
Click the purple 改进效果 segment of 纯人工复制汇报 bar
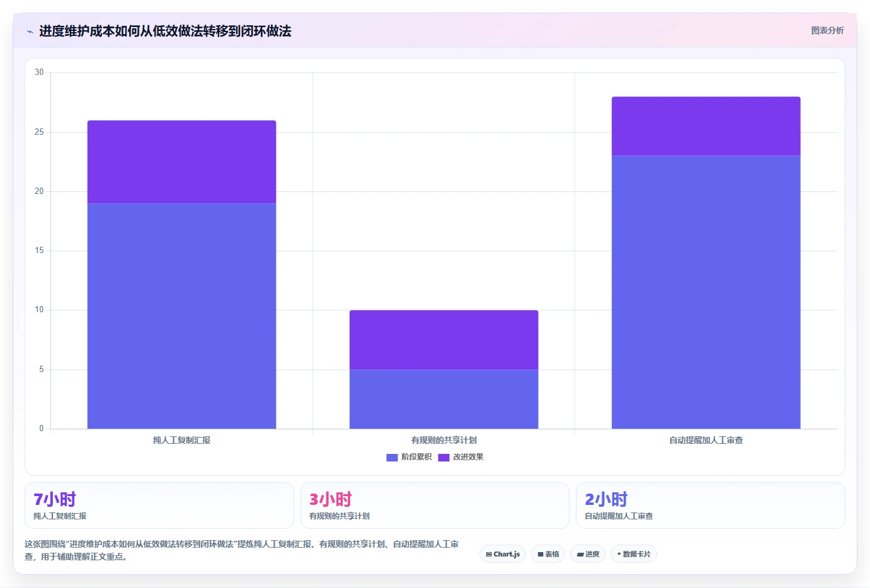(181, 162)
